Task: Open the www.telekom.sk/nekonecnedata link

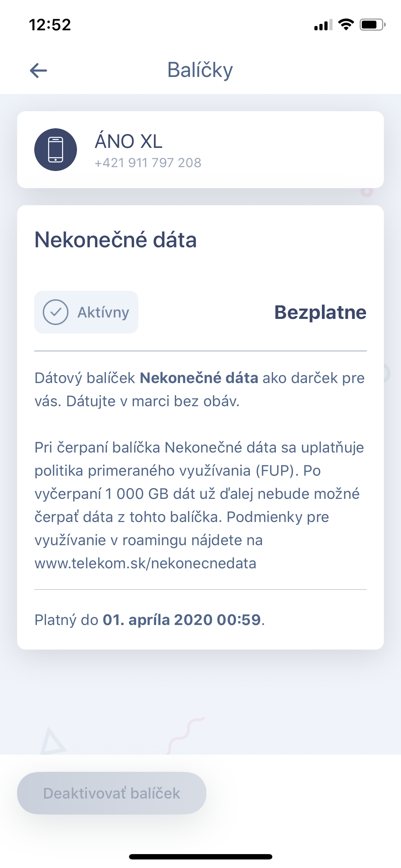Action: tap(145, 563)
